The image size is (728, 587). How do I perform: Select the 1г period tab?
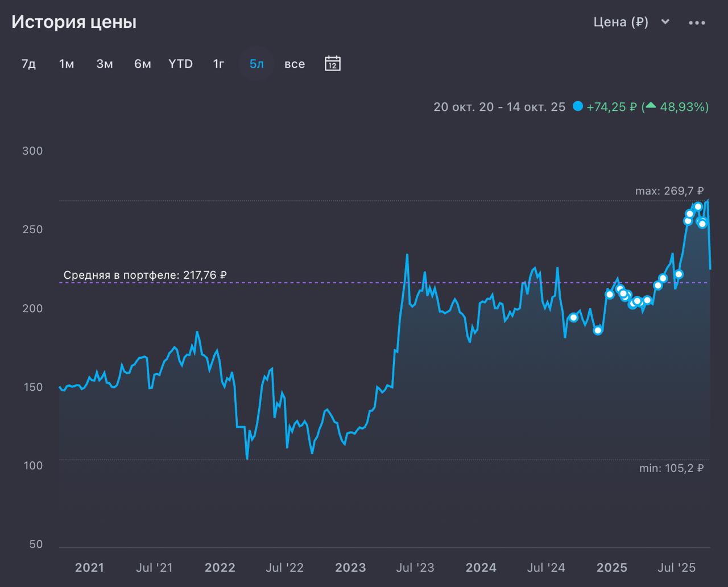tap(219, 64)
